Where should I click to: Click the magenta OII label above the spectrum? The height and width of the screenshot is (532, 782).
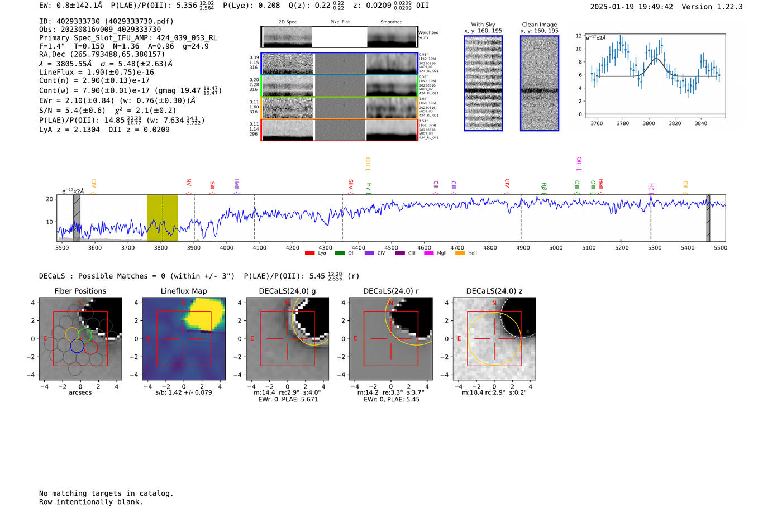[579, 162]
